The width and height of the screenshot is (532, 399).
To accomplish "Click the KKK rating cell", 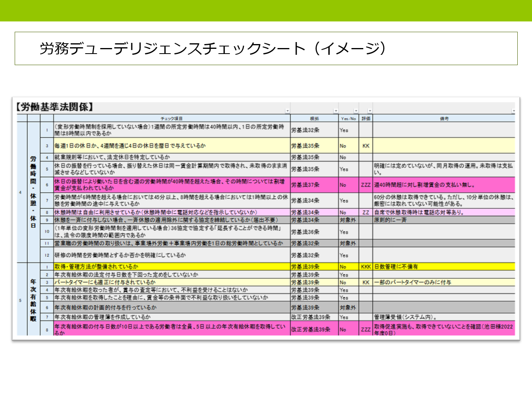I will click(x=366, y=267).
